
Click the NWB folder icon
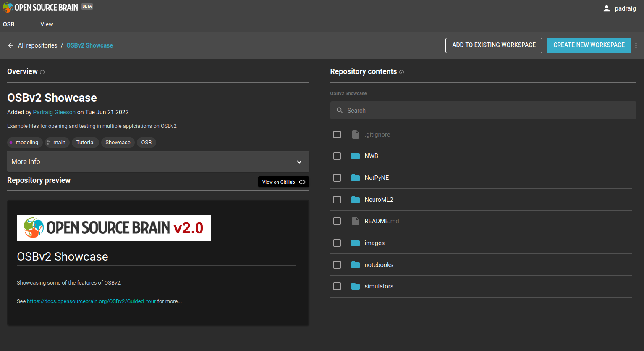click(x=356, y=156)
